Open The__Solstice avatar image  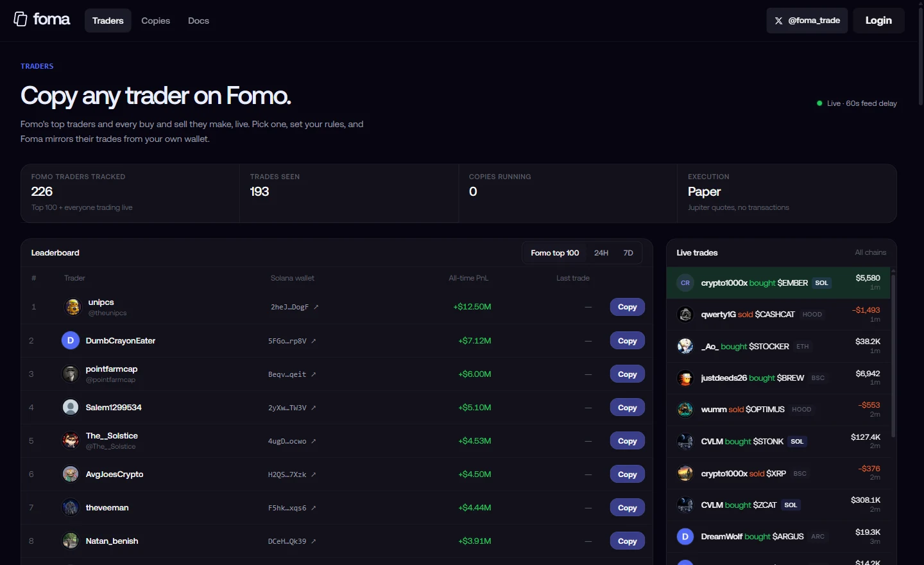pos(71,440)
